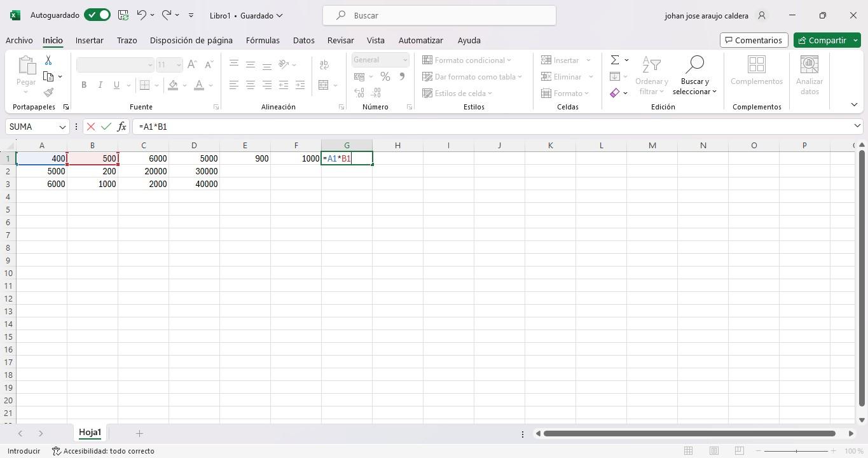This screenshot has height=458, width=868.
Task: Switch to Page Layout view in status bar
Action: click(713, 451)
